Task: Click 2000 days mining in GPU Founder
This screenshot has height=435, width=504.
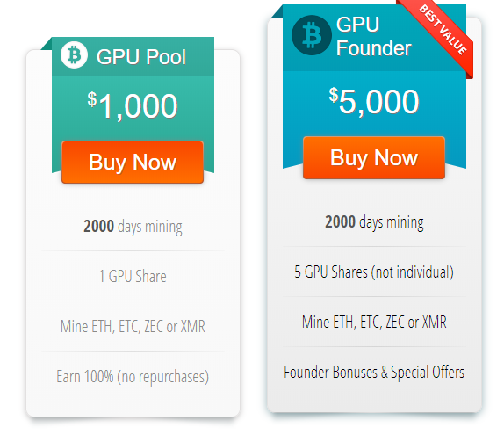Action: click(x=374, y=222)
